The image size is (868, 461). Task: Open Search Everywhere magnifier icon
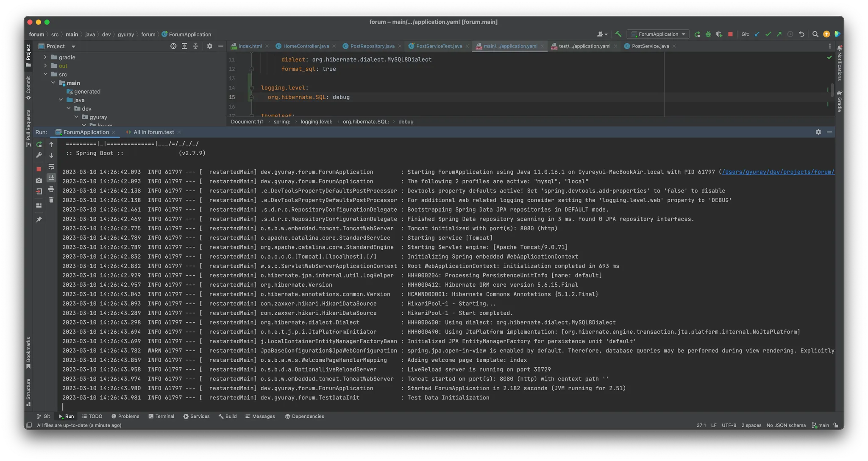click(x=815, y=34)
